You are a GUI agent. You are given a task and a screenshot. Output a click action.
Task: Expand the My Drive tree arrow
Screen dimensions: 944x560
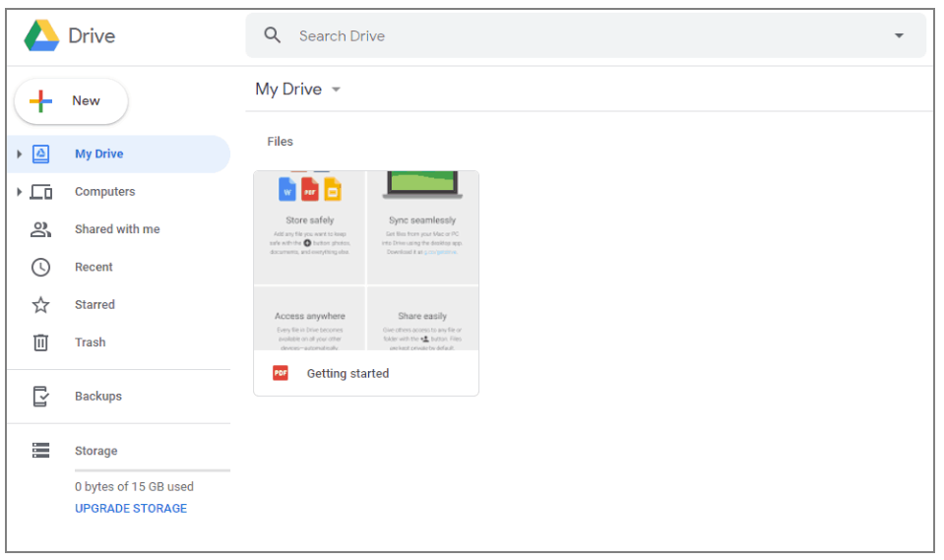tap(20, 155)
